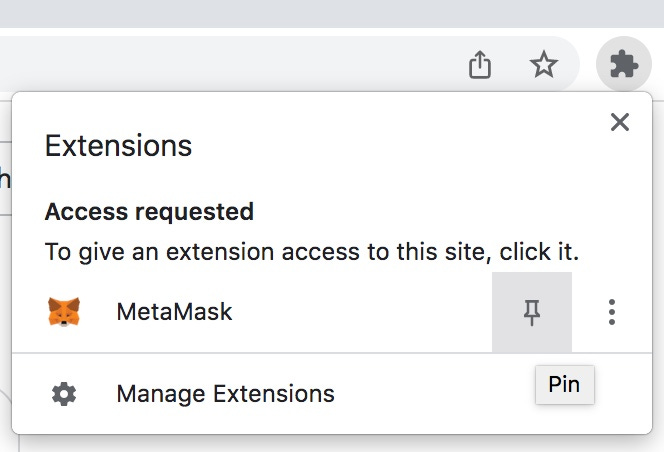Pin MetaMask to the toolbar
This screenshot has width=664, height=452.
(x=532, y=312)
